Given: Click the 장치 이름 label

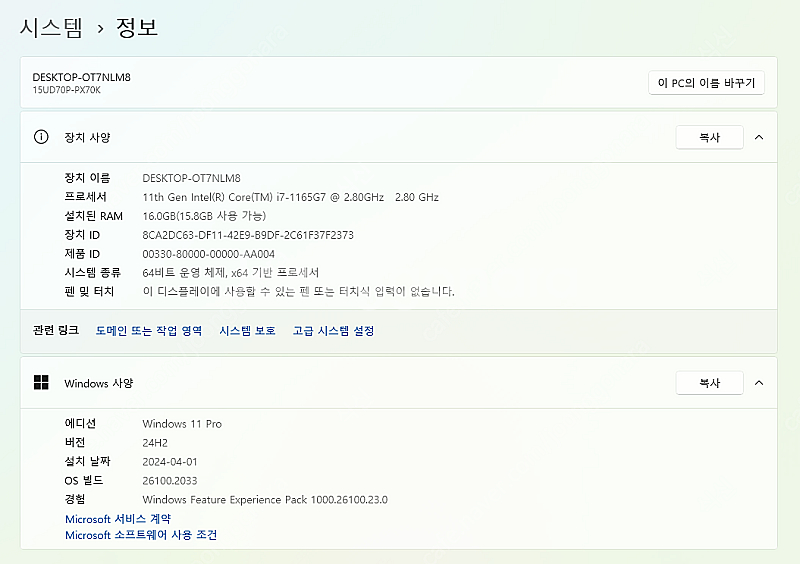Looking at the screenshot, I should tap(87, 178).
